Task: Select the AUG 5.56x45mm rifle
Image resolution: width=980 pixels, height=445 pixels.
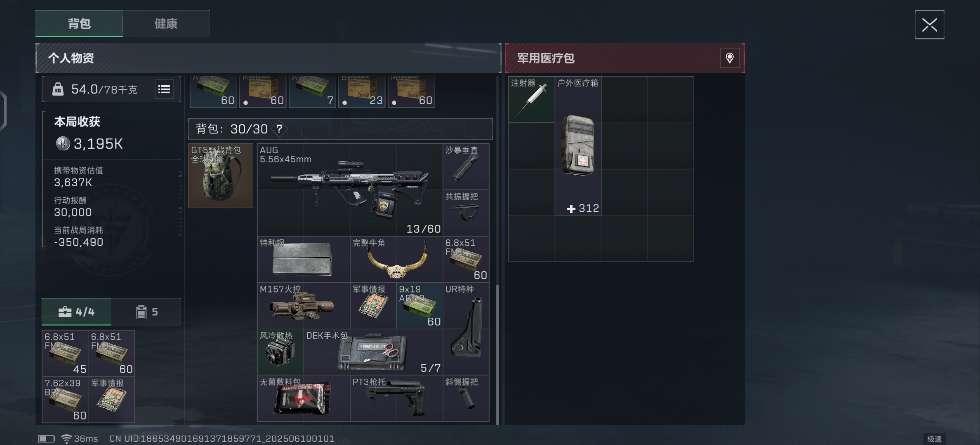Action: [x=350, y=190]
